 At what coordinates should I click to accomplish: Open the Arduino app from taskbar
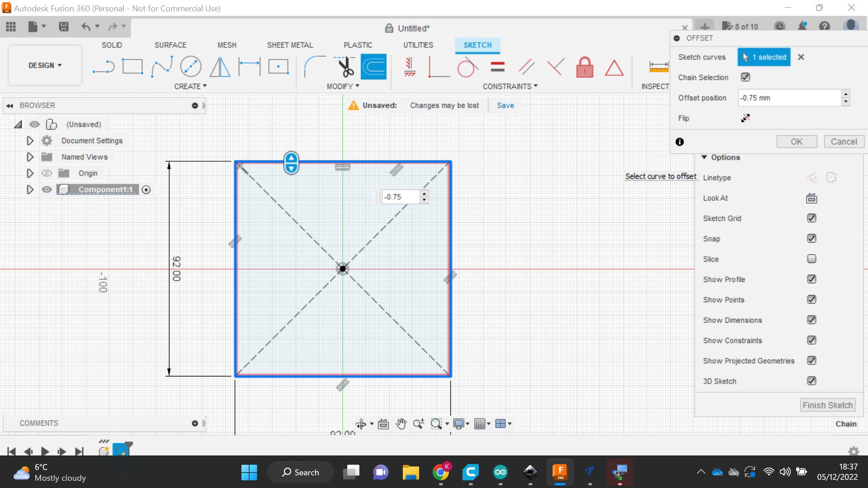point(500,472)
